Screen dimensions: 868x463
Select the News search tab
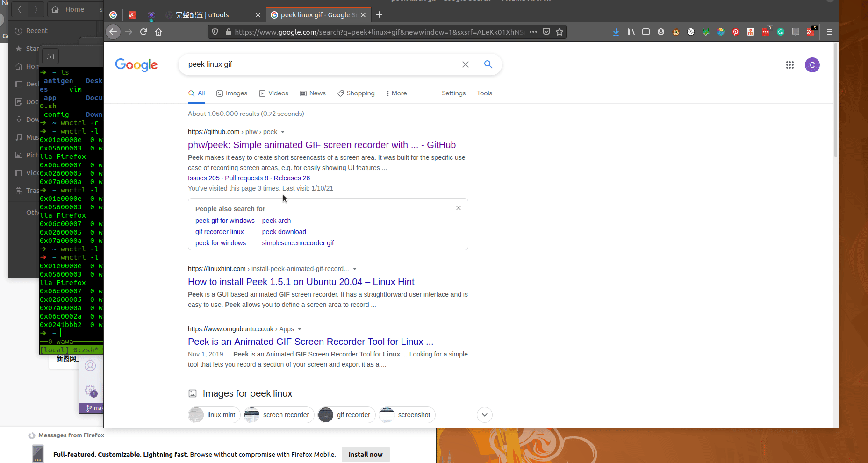313,93
